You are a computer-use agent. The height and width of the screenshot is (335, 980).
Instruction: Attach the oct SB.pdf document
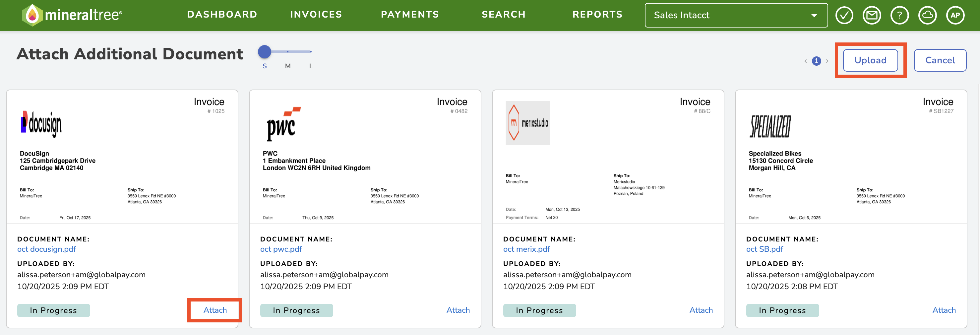[944, 310]
